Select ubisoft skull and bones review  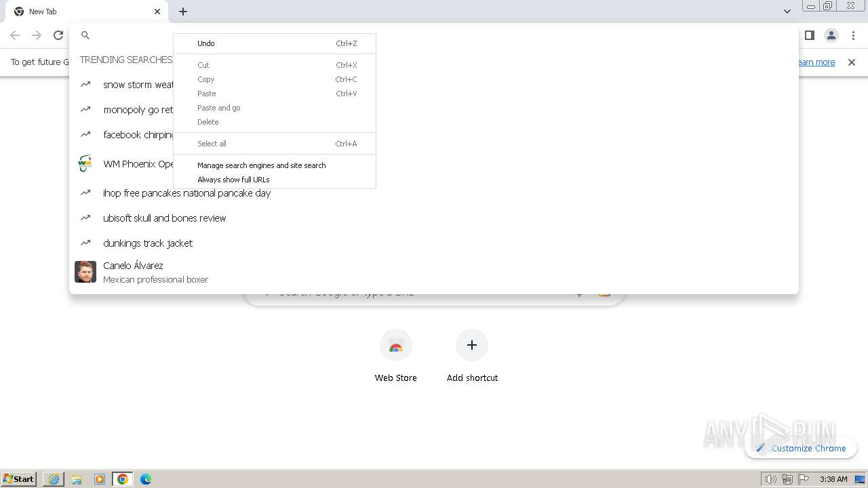434,218
